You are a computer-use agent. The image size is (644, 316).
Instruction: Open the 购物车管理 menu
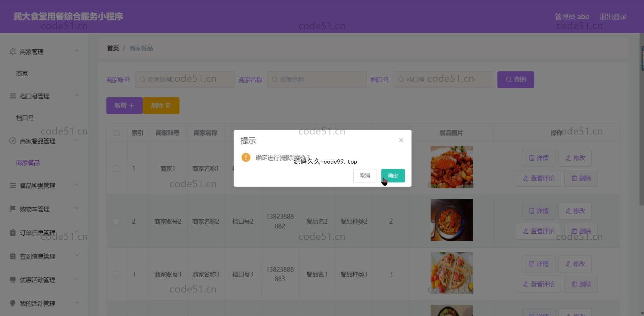pyautogui.click(x=44, y=209)
